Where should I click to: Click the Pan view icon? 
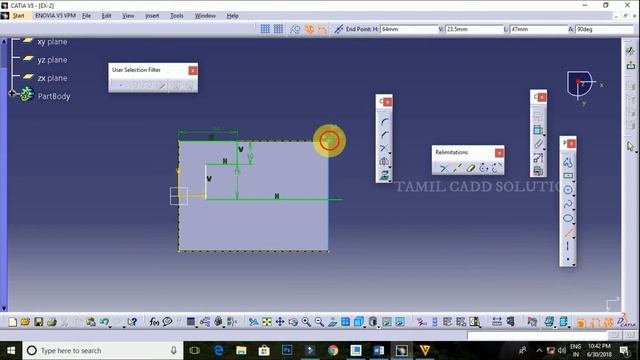pos(280,322)
